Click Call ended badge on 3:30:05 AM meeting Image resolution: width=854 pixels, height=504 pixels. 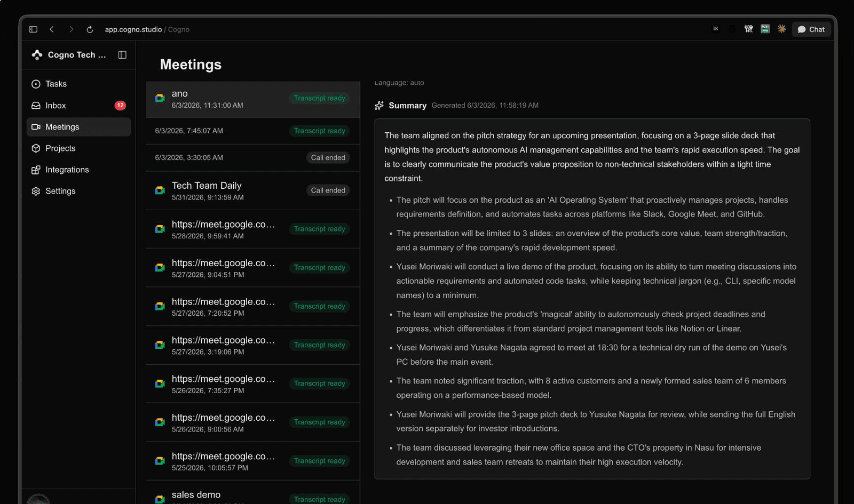tap(328, 157)
